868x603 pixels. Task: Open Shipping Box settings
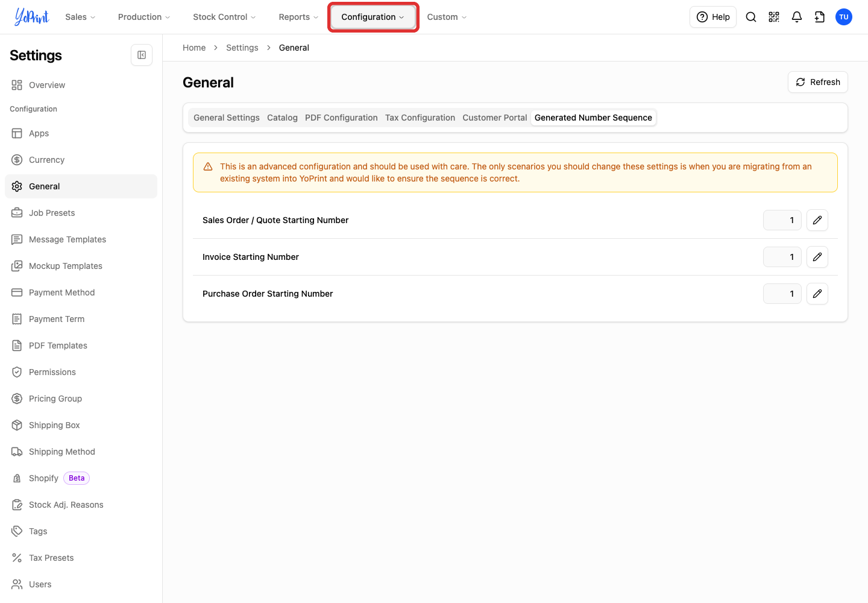[81, 425]
